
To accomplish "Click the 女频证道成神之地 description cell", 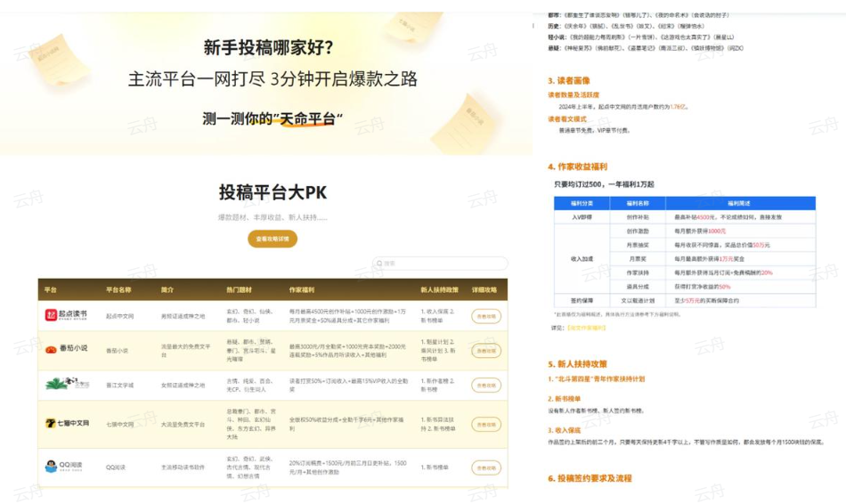I will [183, 386].
